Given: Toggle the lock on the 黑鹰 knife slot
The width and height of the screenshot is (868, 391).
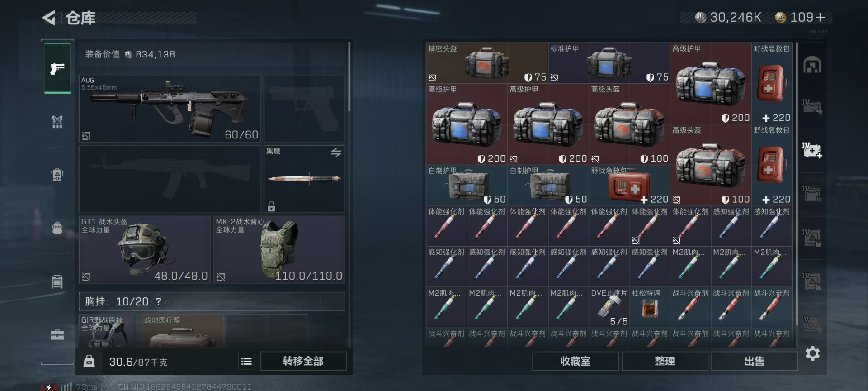Looking at the screenshot, I should [271, 206].
